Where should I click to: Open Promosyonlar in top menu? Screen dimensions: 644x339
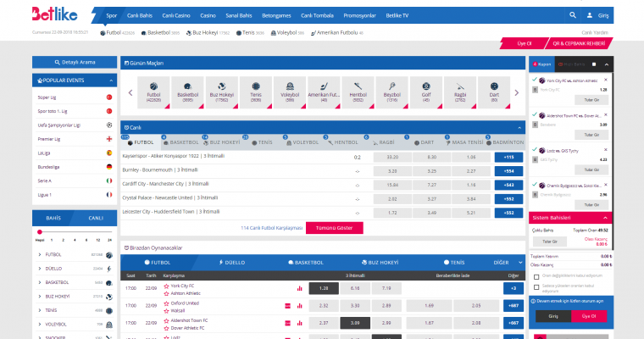pyautogui.click(x=360, y=15)
